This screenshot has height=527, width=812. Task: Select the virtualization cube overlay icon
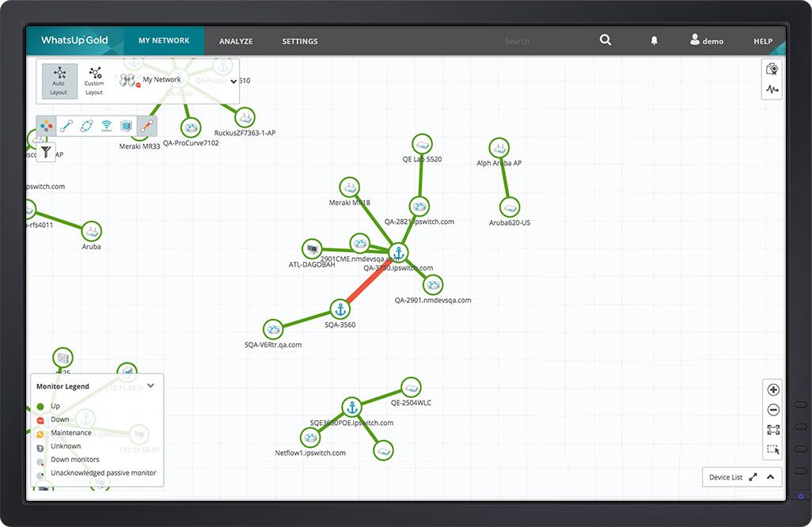pos(126,125)
